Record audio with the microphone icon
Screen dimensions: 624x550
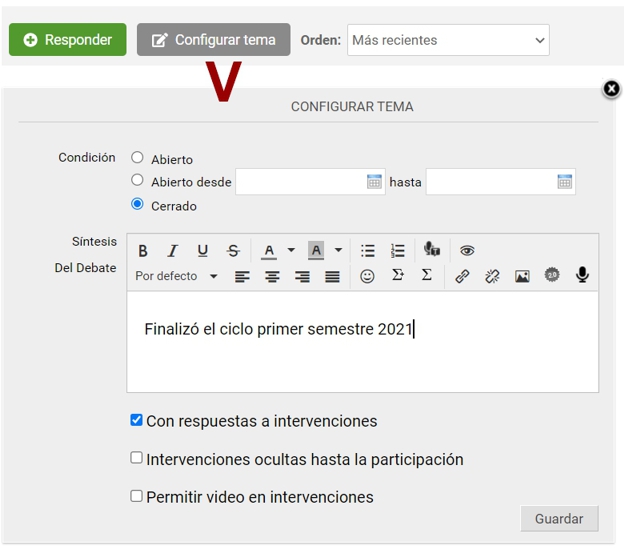point(582,276)
